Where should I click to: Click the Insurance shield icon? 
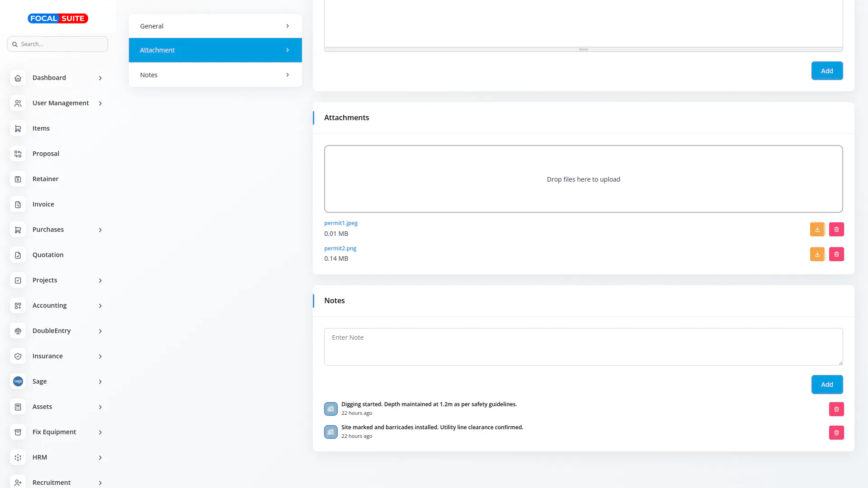pos(18,357)
